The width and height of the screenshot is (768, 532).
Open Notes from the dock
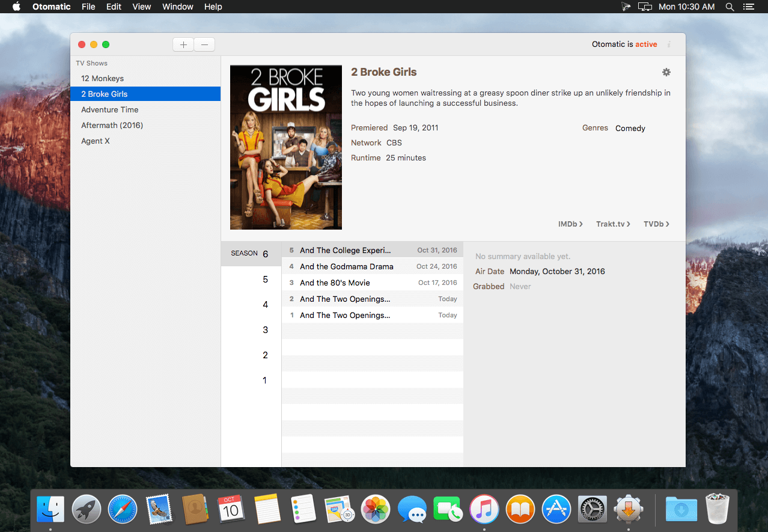[267, 510]
